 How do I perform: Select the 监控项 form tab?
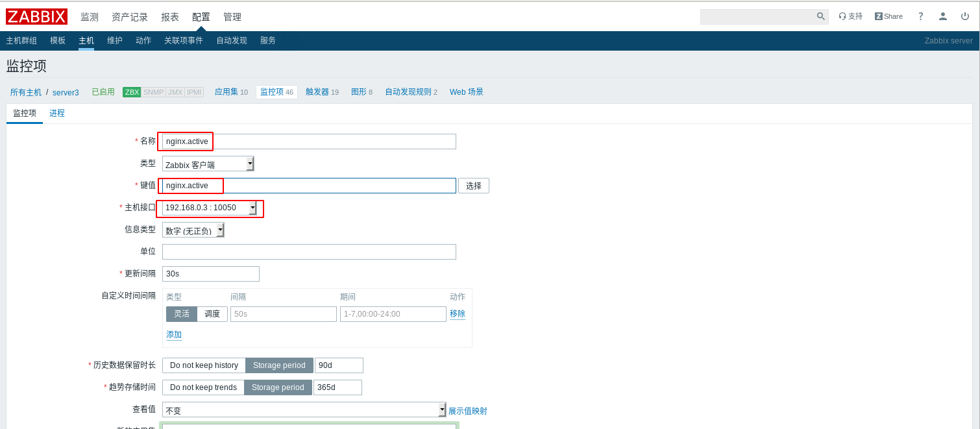(25, 113)
